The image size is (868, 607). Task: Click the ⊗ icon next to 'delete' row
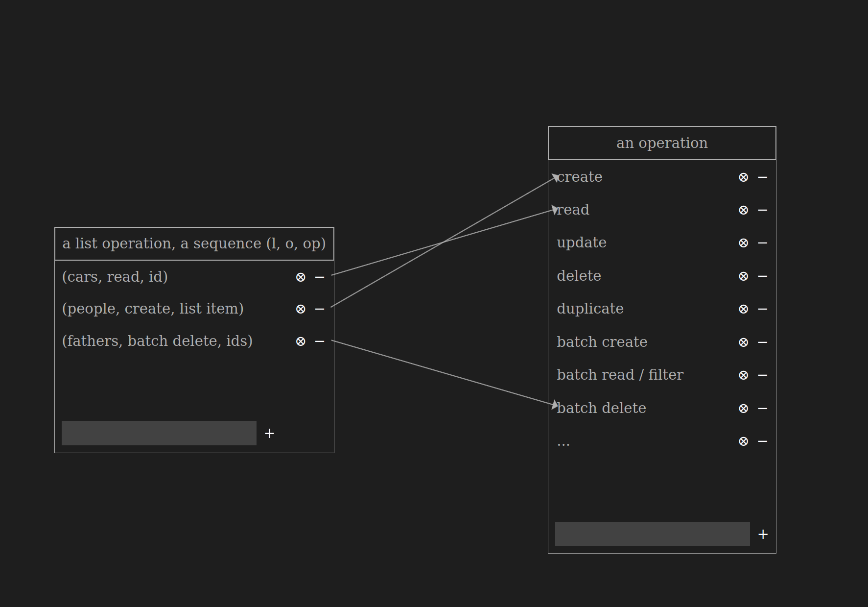point(743,276)
